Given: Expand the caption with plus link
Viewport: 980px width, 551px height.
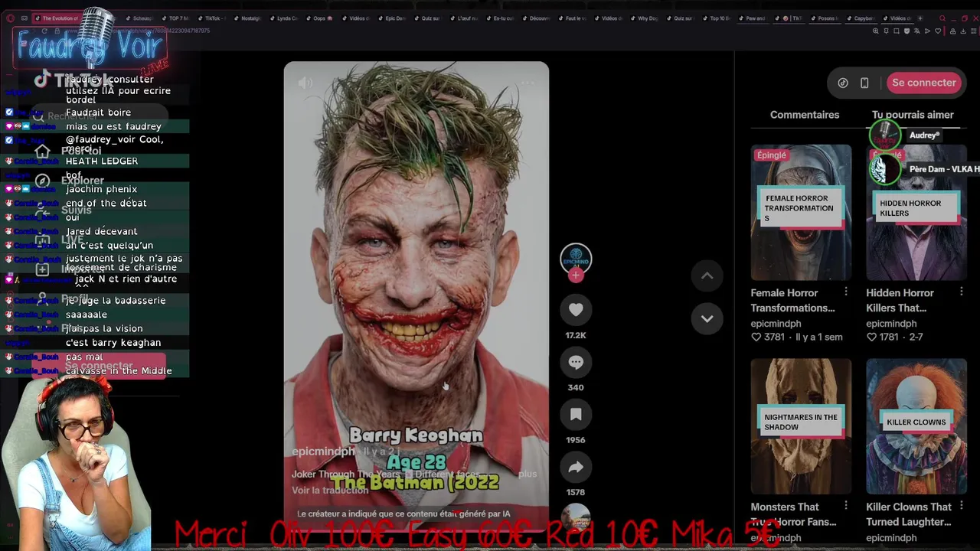Looking at the screenshot, I should tap(528, 474).
